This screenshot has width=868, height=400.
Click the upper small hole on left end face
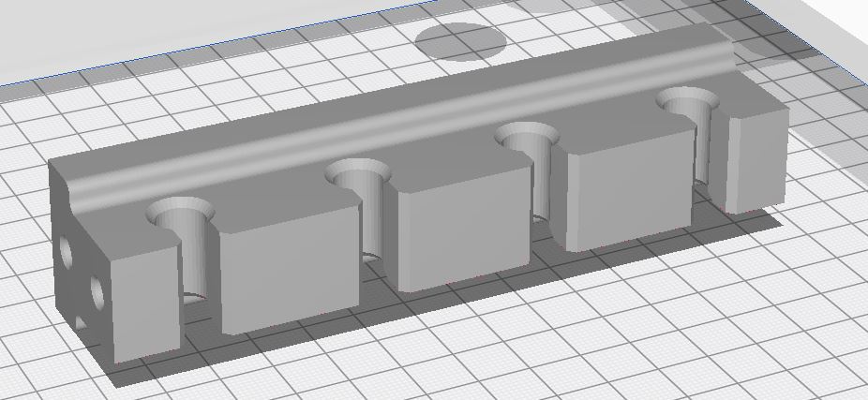click(67, 251)
